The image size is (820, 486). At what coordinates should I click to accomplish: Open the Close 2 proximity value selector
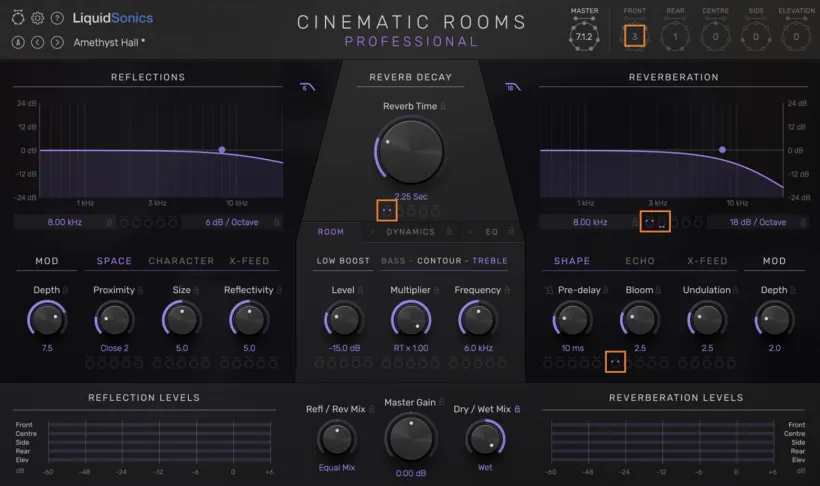point(115,348)
